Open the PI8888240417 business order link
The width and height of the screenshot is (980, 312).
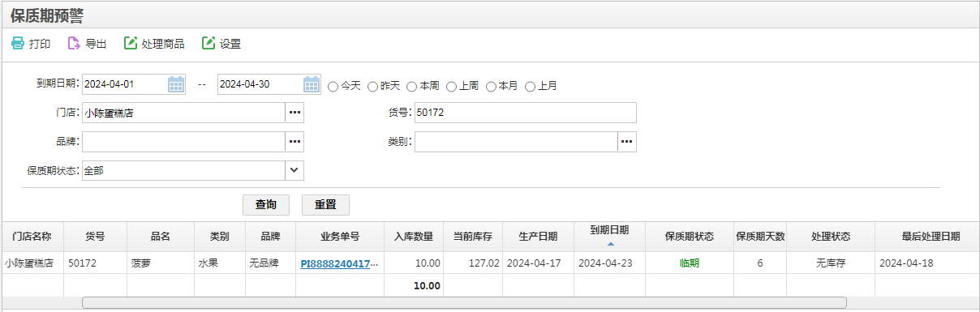tap(340, 263)
